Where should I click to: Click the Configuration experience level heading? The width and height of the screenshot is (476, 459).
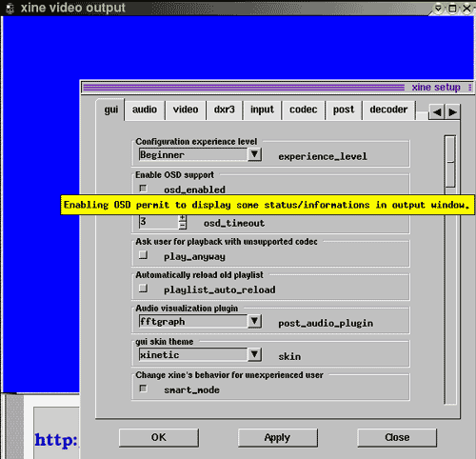(196, 142)
